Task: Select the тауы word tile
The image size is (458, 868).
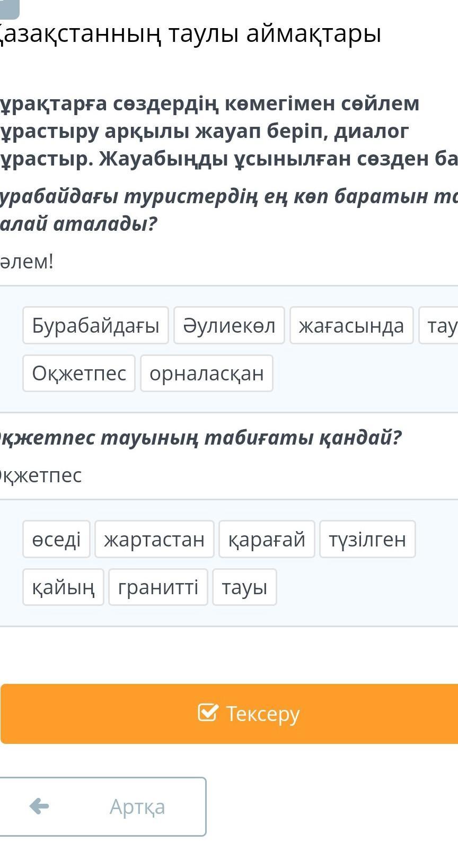Action: (244, 587)
